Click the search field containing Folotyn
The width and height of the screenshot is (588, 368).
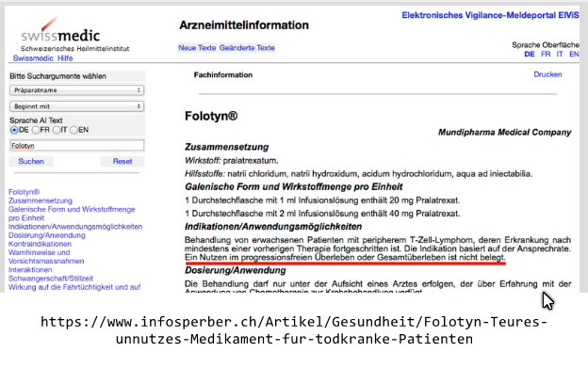click(x=77, y=145)
